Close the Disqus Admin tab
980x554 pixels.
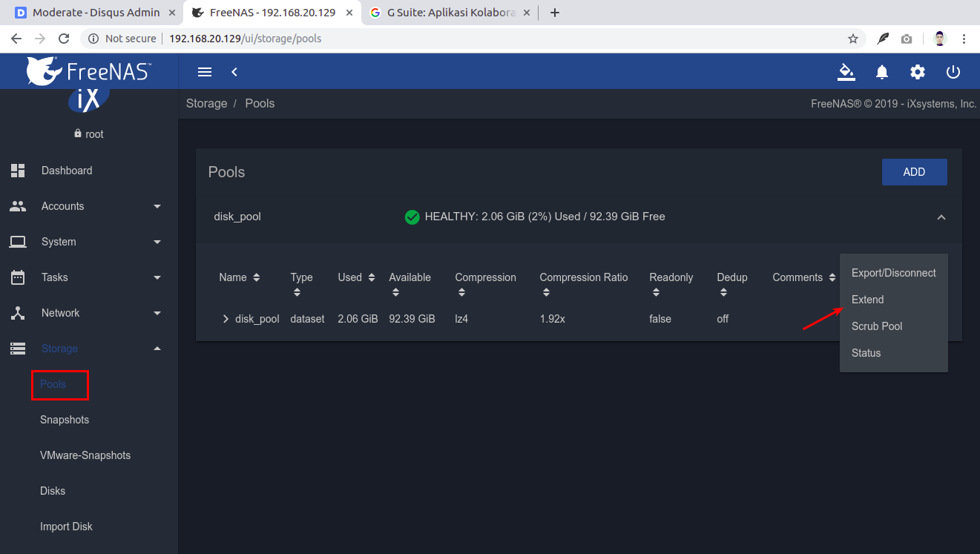click(x=171, y=13)
